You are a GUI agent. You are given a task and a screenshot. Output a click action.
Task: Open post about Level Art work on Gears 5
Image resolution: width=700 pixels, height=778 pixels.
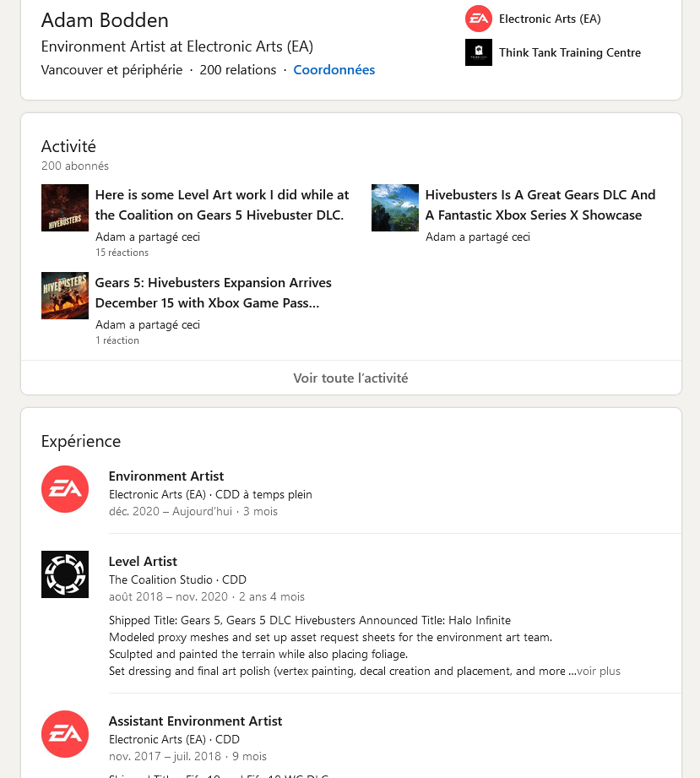pos(222,205)
